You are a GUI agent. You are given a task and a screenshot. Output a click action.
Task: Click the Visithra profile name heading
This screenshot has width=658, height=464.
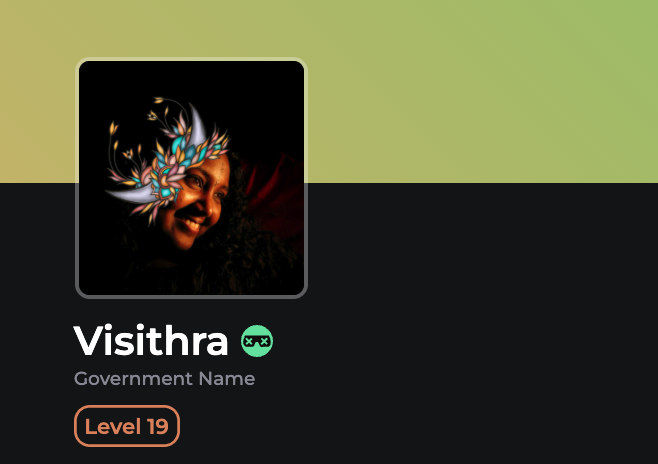click(151, 341)
